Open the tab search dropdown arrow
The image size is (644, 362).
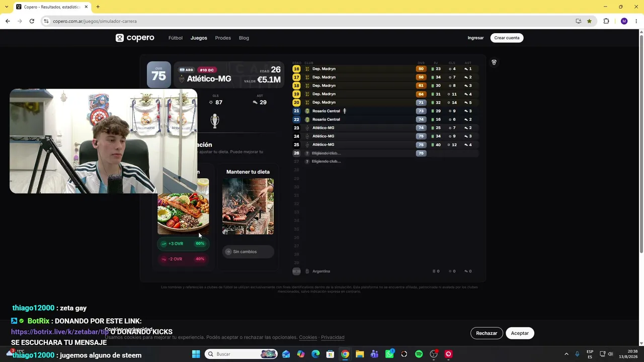pos(7,7)
